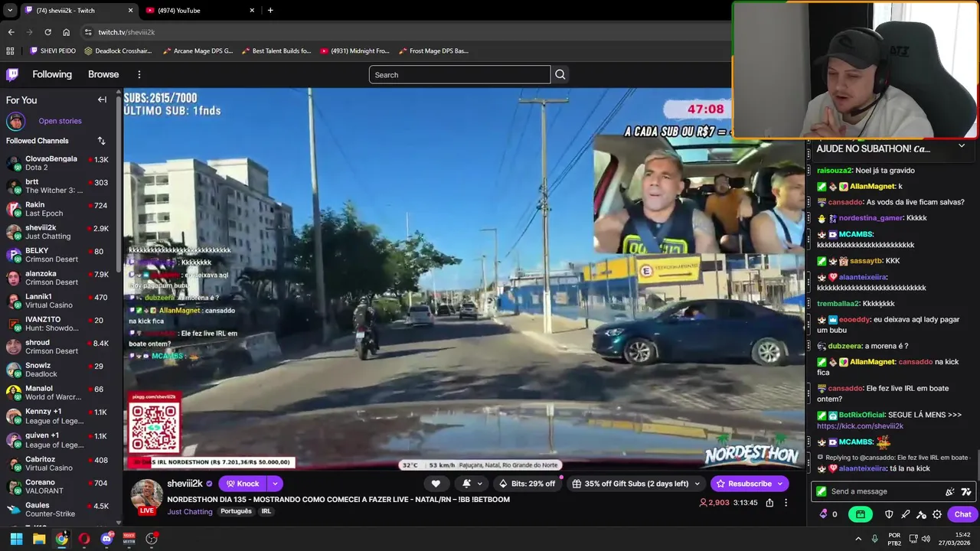Show hidden system tray icons

(858, 539)
